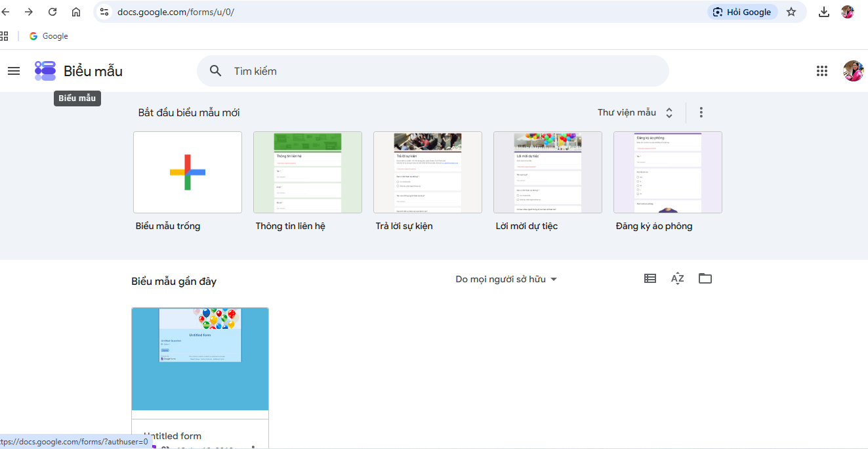Reload the page
Image resolution: width=868 pixels, height=449 pixels.
pos(52,12)
